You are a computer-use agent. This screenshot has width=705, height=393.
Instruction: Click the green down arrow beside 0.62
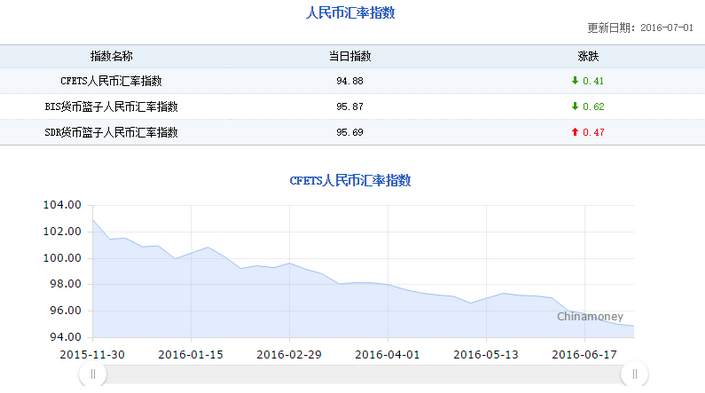(x=575, y=106)
